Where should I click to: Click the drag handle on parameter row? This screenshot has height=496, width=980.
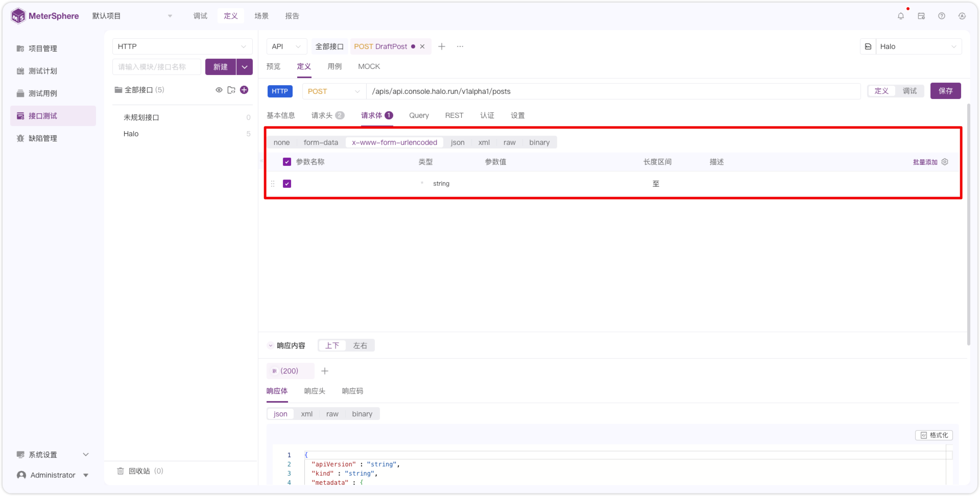(x=273, y=184)
